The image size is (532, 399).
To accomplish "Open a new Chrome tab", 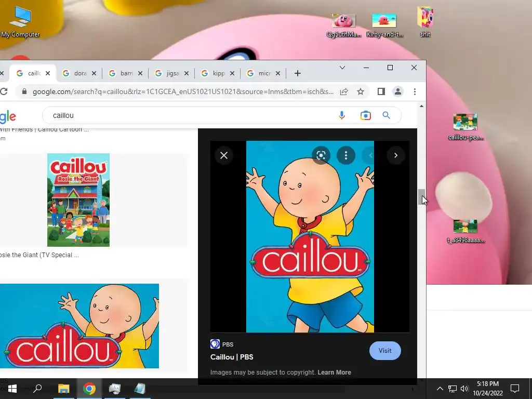I will point(298,73).
